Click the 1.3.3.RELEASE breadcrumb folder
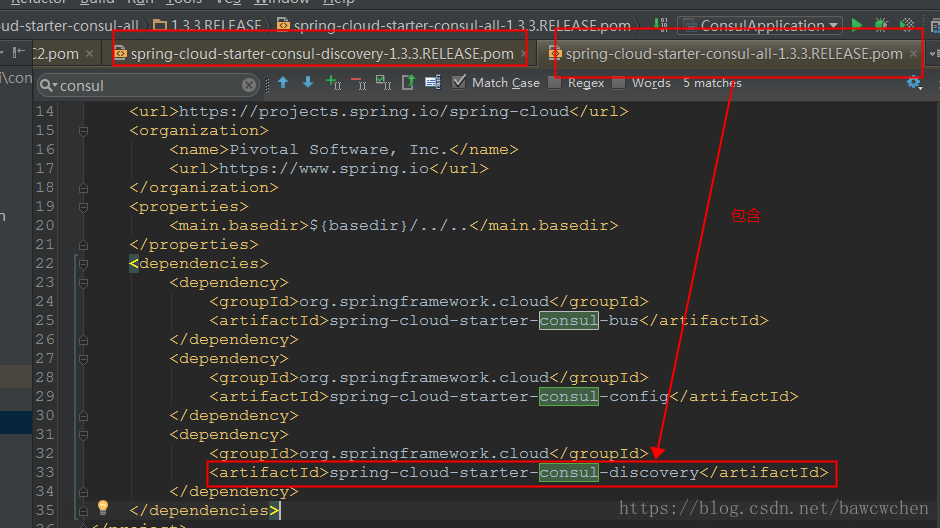 208,26
